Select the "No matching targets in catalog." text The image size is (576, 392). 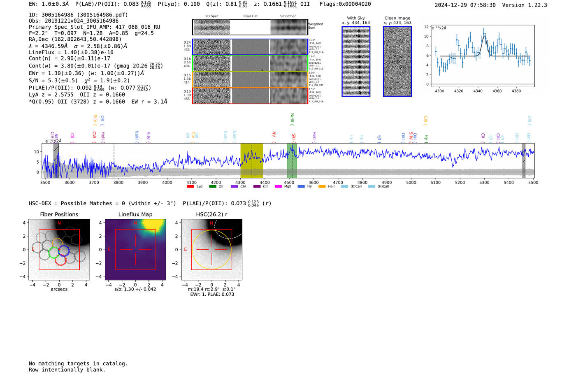pyautogui.click(x=78, y=364)
